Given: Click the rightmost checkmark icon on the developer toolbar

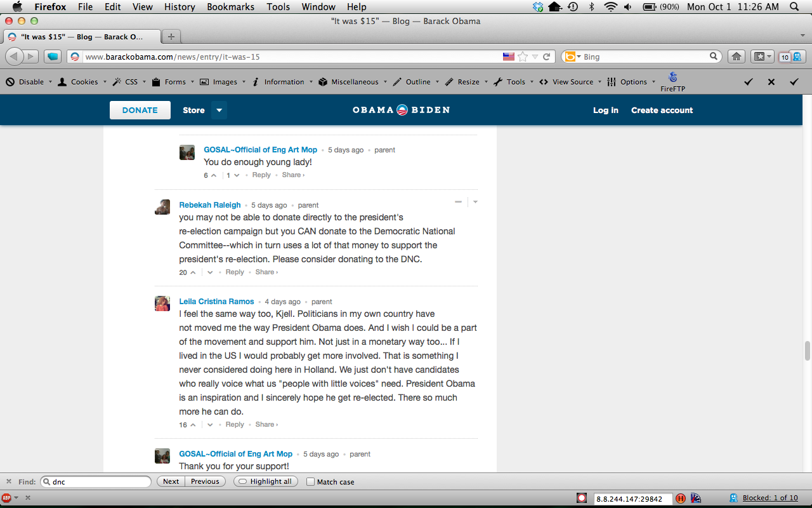Looking at the screenshot, I should click(794, 82).
